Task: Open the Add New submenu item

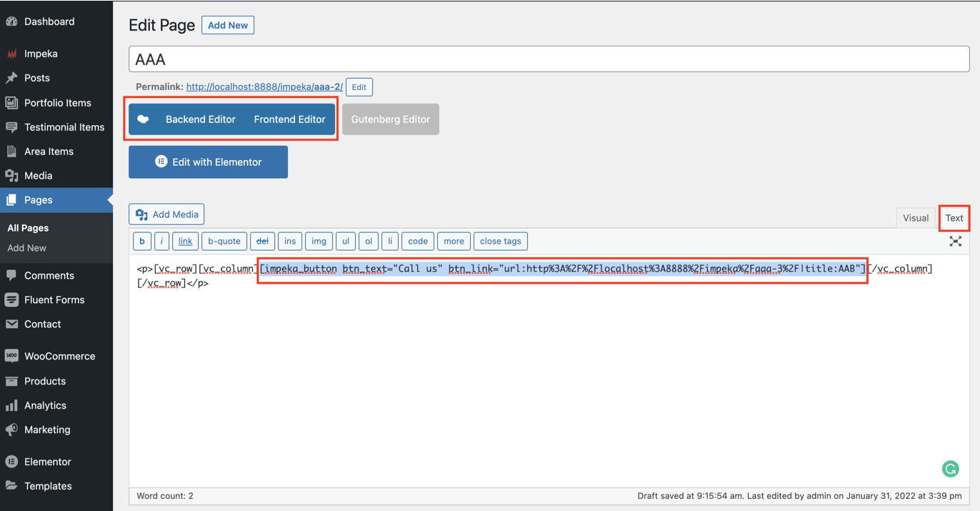Action: pos(26,248)
